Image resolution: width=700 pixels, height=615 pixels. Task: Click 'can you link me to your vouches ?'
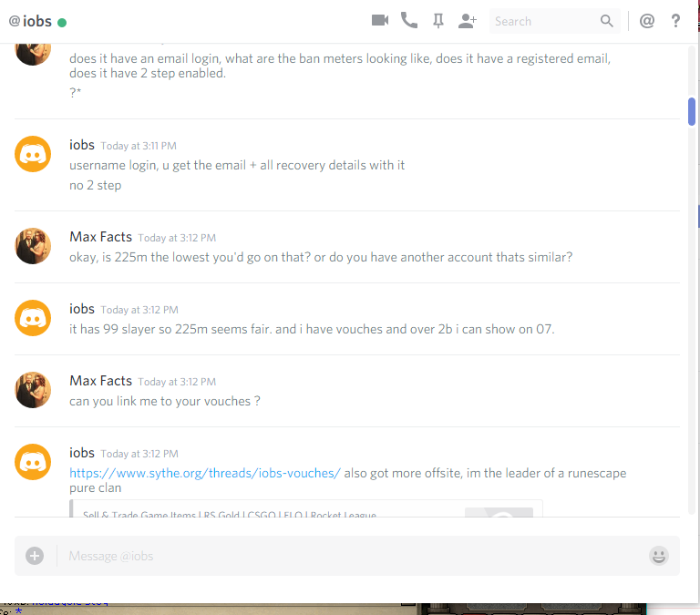(165, 401)
